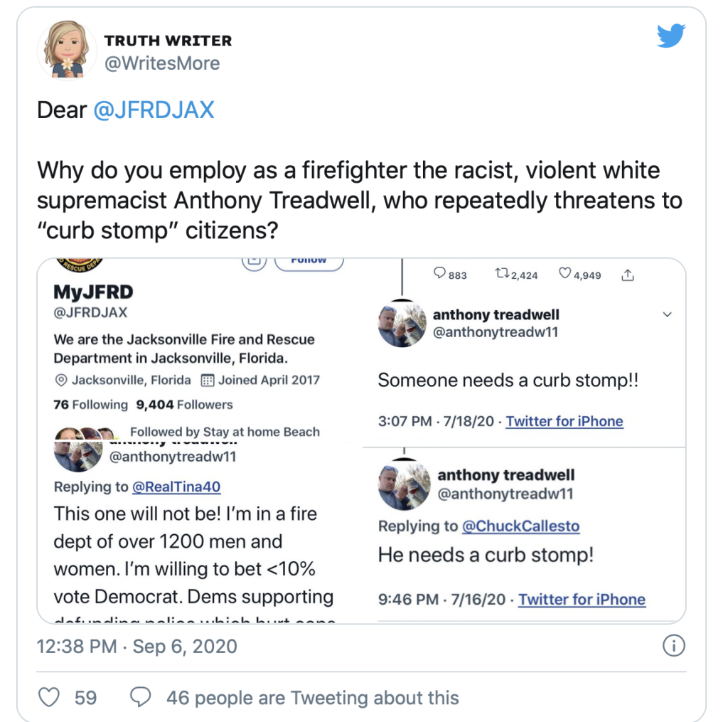Click the @ChuckCallesto reply link

520,526
